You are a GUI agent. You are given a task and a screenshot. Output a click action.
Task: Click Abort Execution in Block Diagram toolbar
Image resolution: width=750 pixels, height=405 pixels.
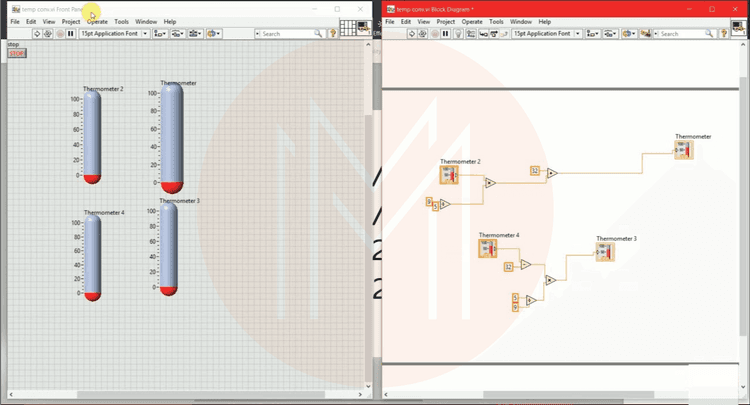point(435,33)
